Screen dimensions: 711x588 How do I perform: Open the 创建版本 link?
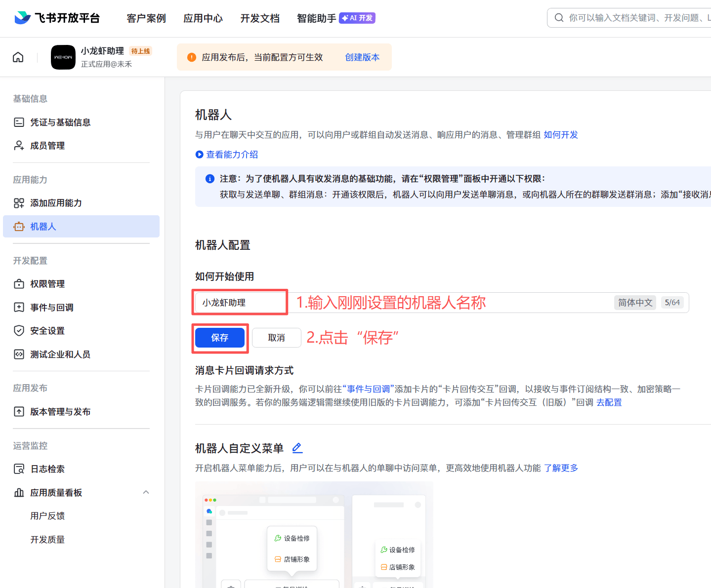362,57
